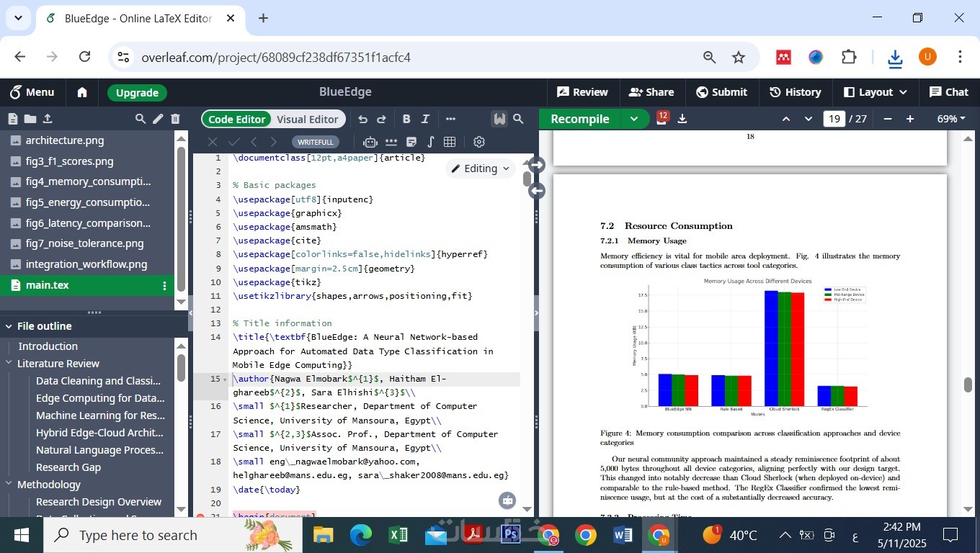This screenshot has width=980, height=553.
Task: Fold the code at line 15
Action: tap(225, 379)
